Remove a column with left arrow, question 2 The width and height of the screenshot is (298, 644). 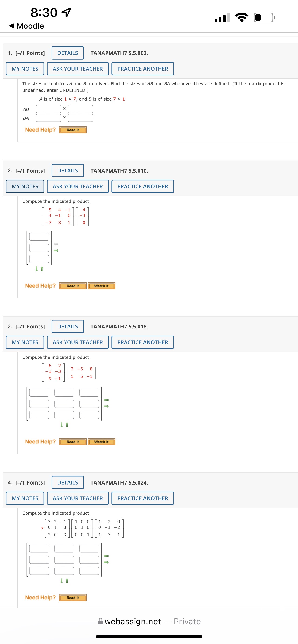pos(56,244)
